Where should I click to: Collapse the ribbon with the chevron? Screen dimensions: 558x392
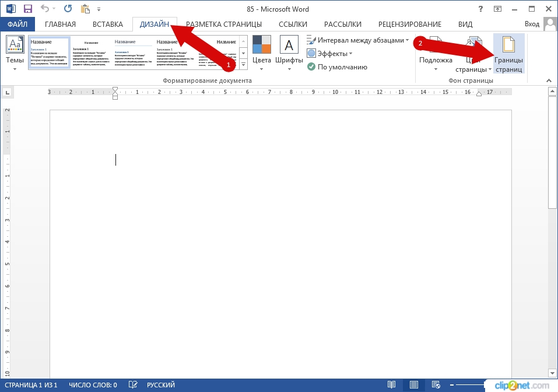pyautogui.click(x=549, y=81)
